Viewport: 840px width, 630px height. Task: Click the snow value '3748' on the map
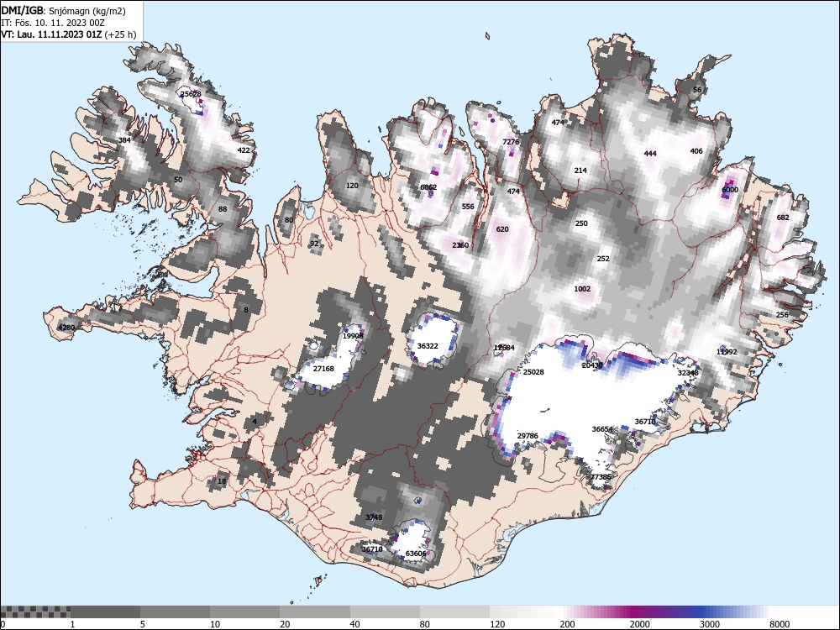coord(374,517)
